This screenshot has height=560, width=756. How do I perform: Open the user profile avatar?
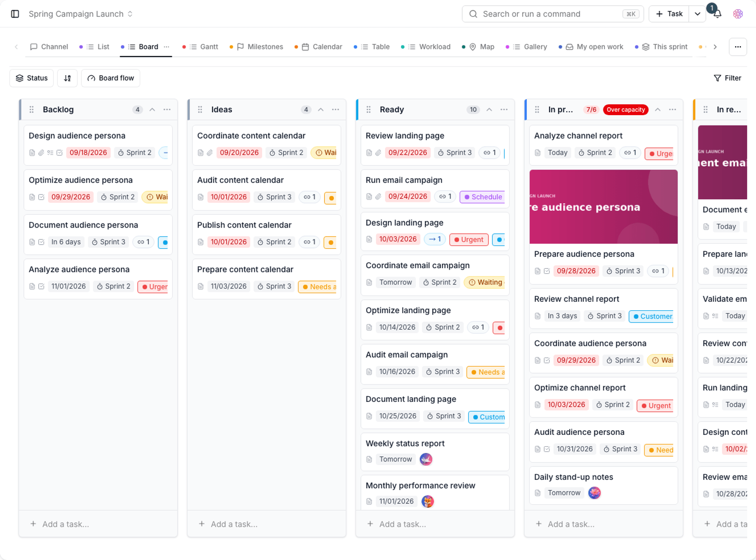pos(738,14)
